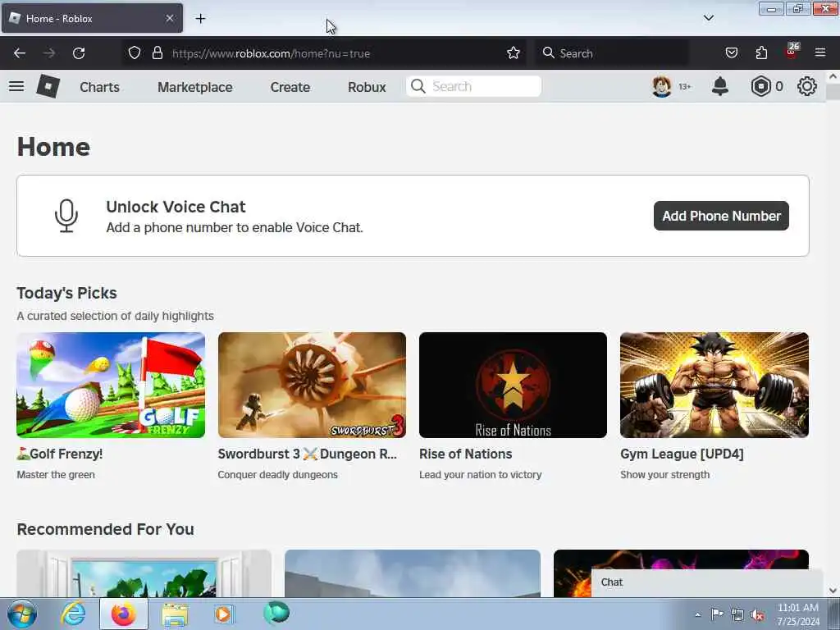Click the Firefox forward arrow

[x=49, y=53]
